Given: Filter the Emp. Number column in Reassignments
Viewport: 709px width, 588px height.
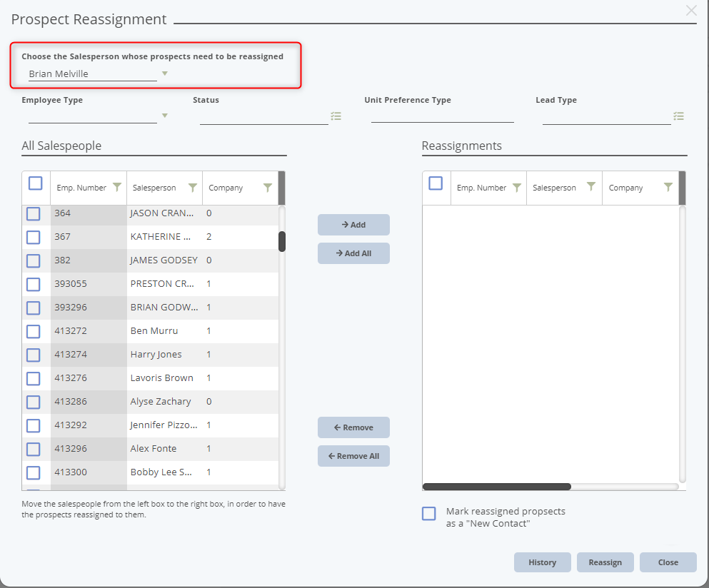Looking at the screenshot, I should point(518,188).
